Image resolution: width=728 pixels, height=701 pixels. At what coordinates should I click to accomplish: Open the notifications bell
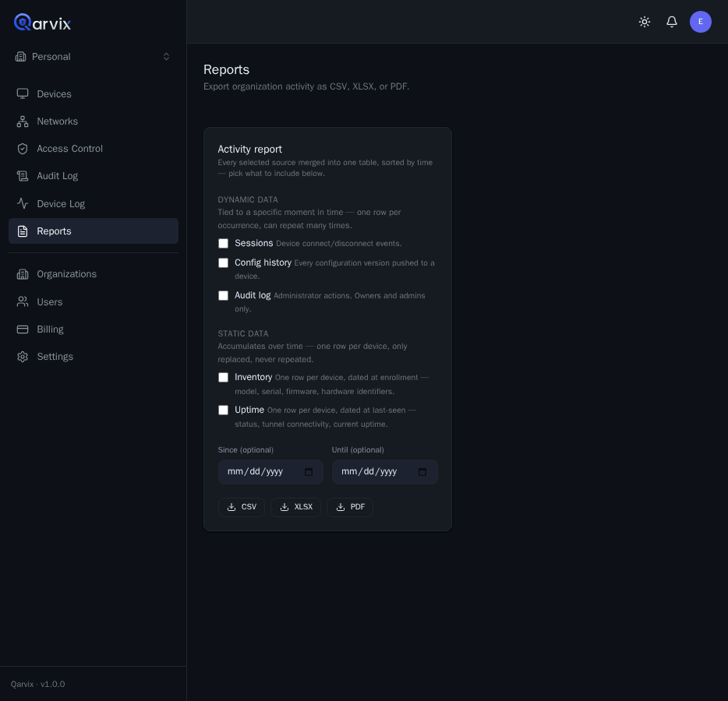tap(672, 22)
